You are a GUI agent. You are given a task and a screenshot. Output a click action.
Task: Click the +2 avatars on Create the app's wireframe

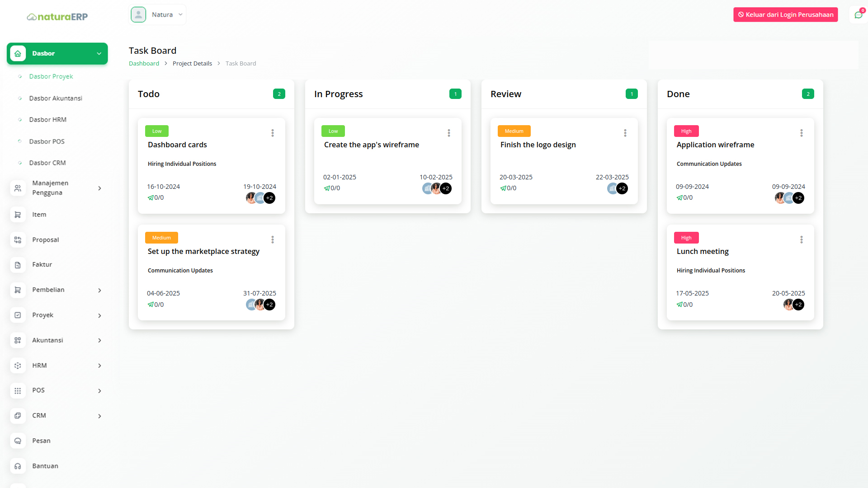446,188
